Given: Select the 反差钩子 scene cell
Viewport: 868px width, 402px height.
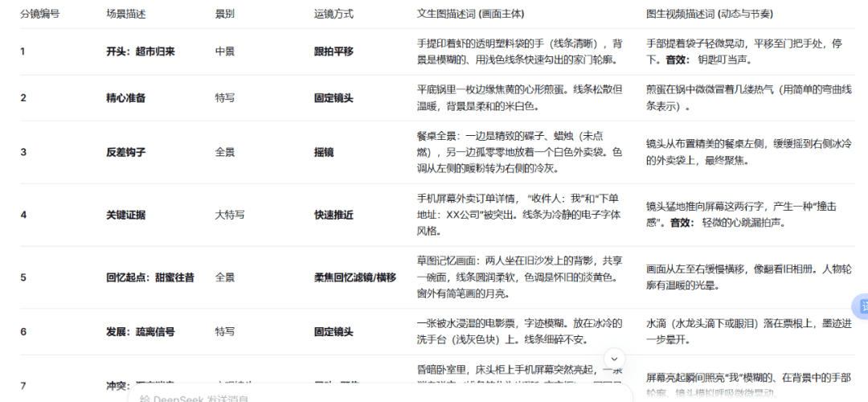Looking at the screenshot, I should pyautogui.click(x=125, y=152).
